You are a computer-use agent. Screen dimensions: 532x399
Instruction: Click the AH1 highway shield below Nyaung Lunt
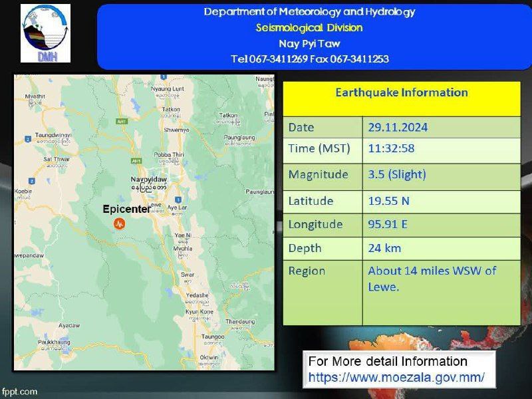[121, 122]
